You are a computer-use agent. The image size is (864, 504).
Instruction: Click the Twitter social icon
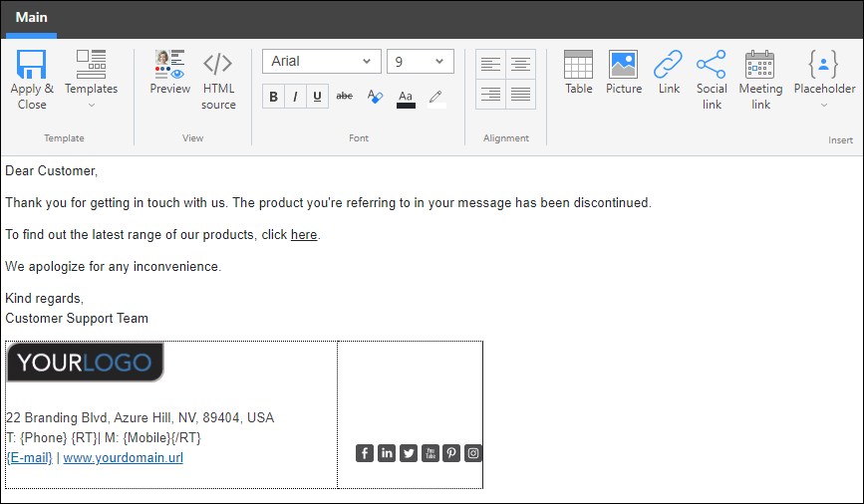[409, 453]
